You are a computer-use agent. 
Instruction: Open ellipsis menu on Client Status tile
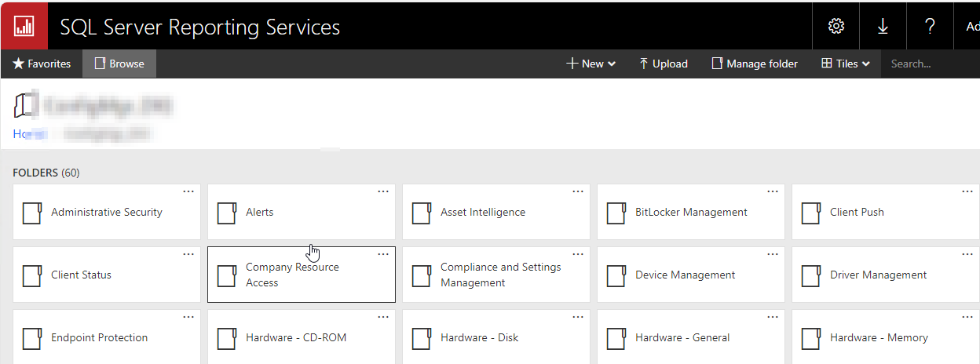188,254
